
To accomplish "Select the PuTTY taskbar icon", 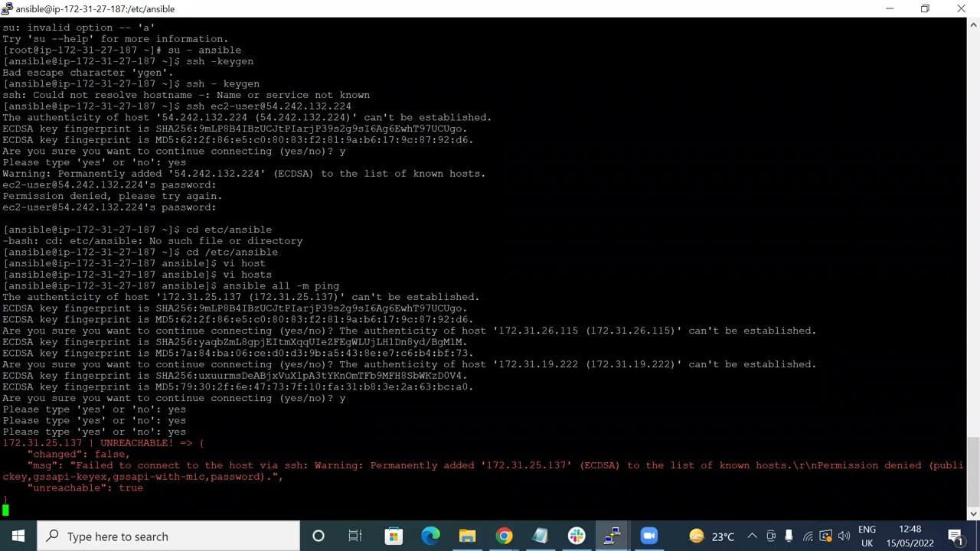I will 612,536.
